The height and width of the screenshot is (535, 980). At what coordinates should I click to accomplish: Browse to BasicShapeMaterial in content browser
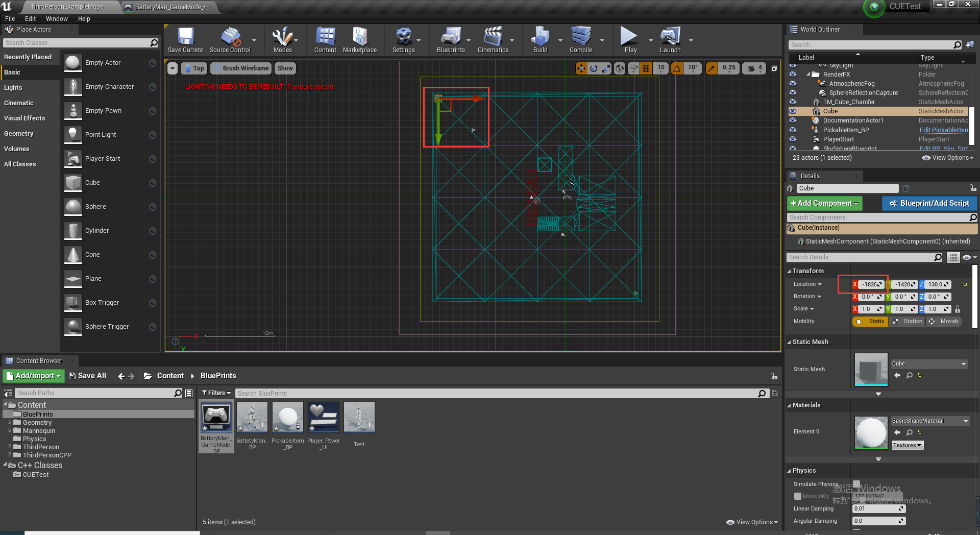point(910,432)
